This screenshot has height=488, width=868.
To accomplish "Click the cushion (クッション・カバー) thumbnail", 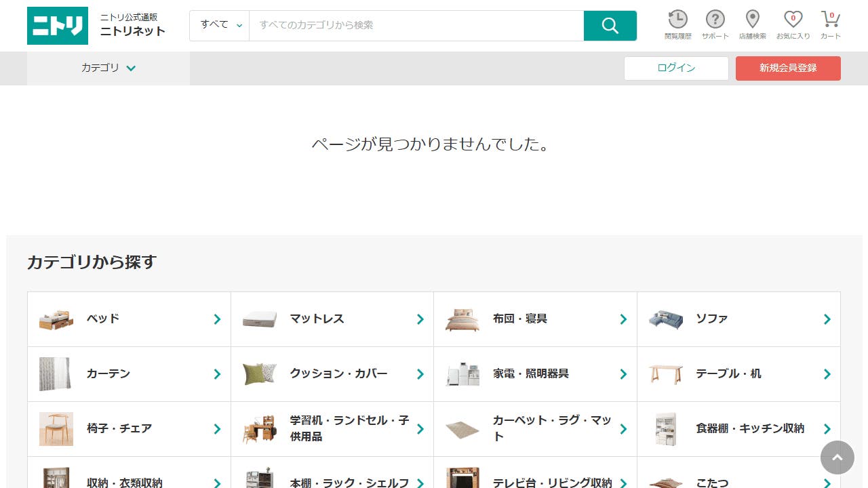I will pyautogui.click(x=260, y=374).
